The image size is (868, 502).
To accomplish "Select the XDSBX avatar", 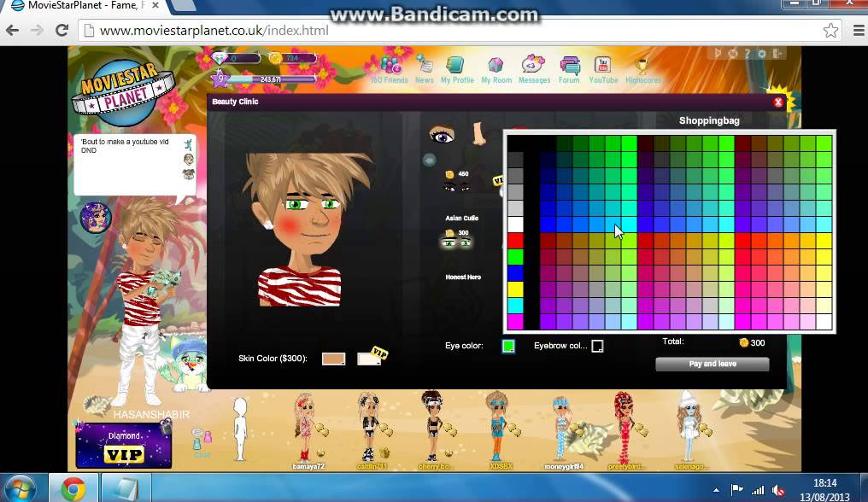I will 496,426.
